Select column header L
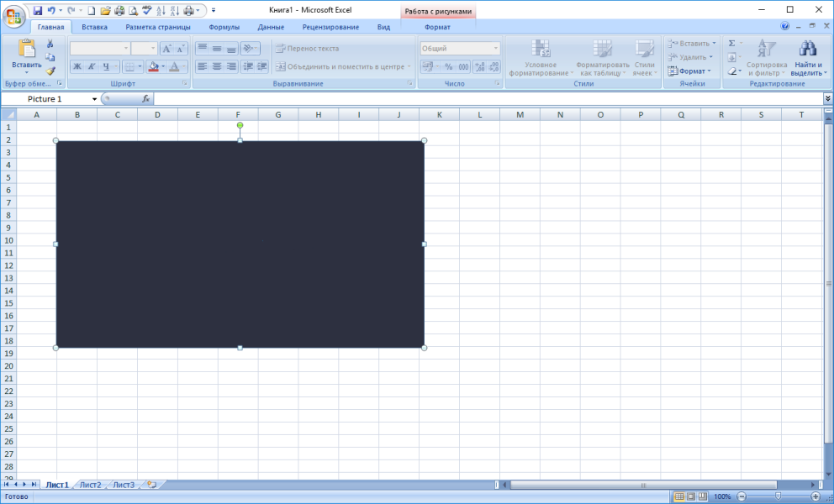Viewport: 834px width, 504px height. point(479,114)
